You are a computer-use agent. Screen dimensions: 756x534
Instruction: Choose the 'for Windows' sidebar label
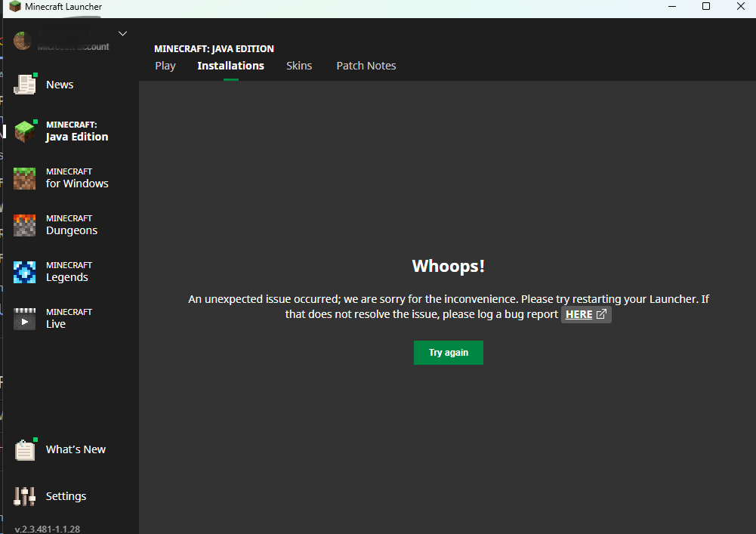click(x=77, y=184)
